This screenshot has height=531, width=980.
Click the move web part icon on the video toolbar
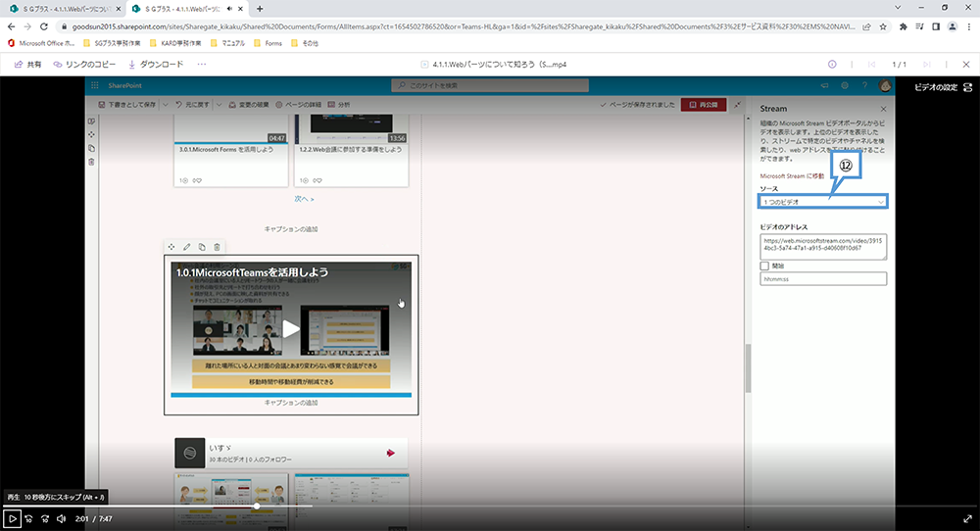tap(171, 247)
